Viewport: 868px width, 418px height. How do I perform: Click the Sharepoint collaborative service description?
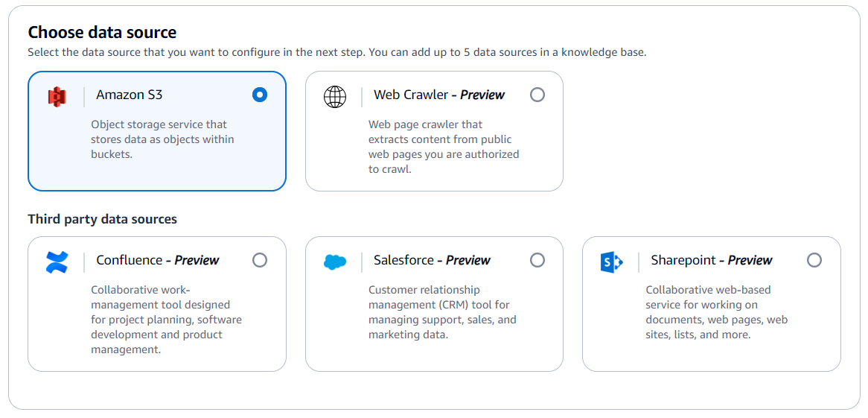click(717, 312)
